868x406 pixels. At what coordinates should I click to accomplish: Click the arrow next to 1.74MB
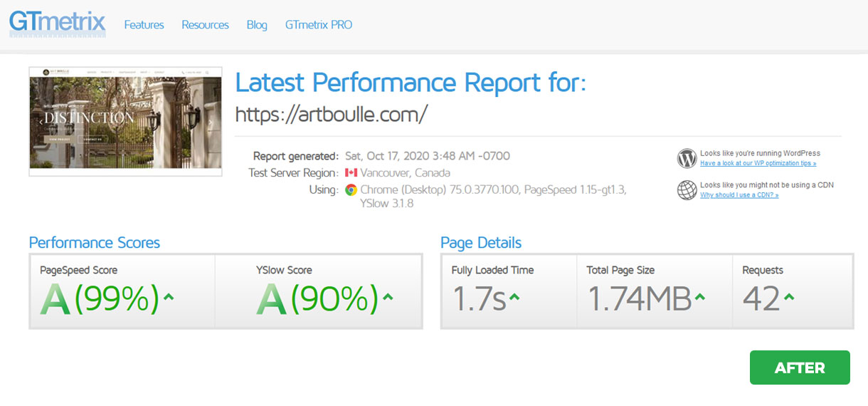(701, 297)
